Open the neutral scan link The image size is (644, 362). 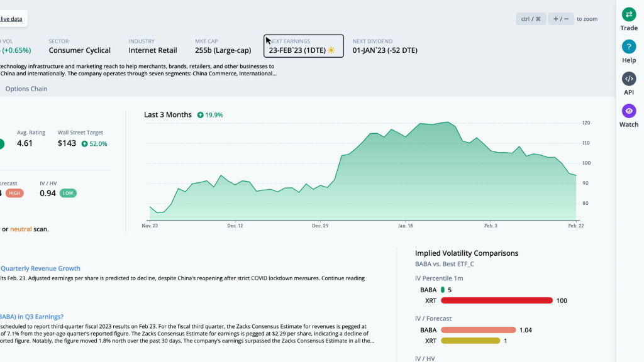coord(21,229)
